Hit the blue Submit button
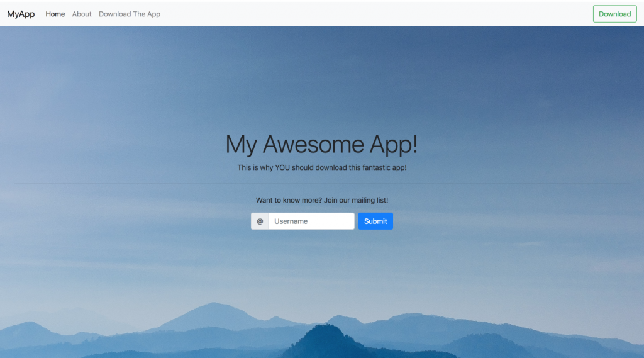The height and width of the screenshot is (358, 644). (375, 221)
